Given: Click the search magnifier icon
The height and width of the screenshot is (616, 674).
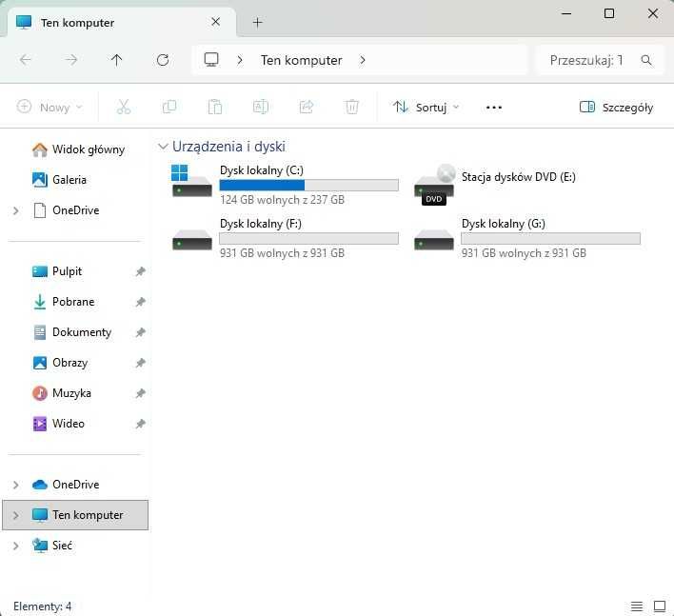Looking at the screenshot, I should [x=646, y=60].
